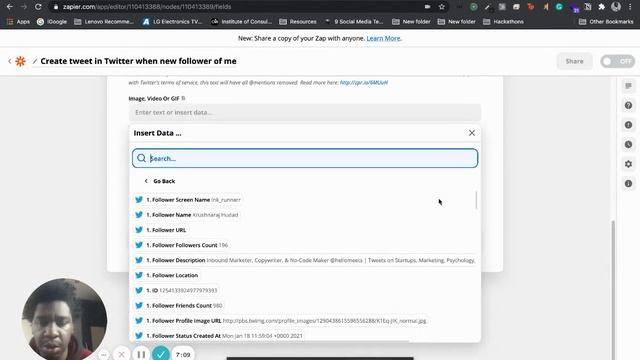The image size is (640, 360).
Task: Go back using the left chevron by Zapier logo
Action: pyautogui.click(x=10, y=61)
